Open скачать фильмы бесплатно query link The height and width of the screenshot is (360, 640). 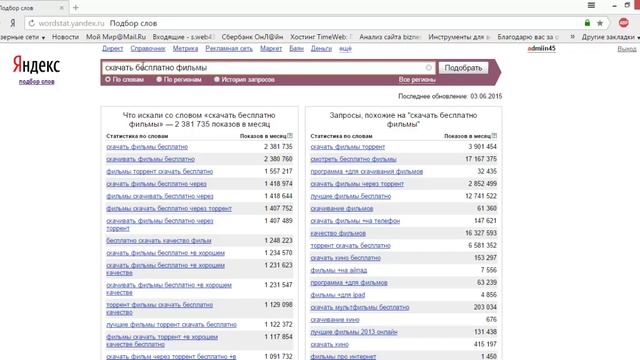click(147, 147)
